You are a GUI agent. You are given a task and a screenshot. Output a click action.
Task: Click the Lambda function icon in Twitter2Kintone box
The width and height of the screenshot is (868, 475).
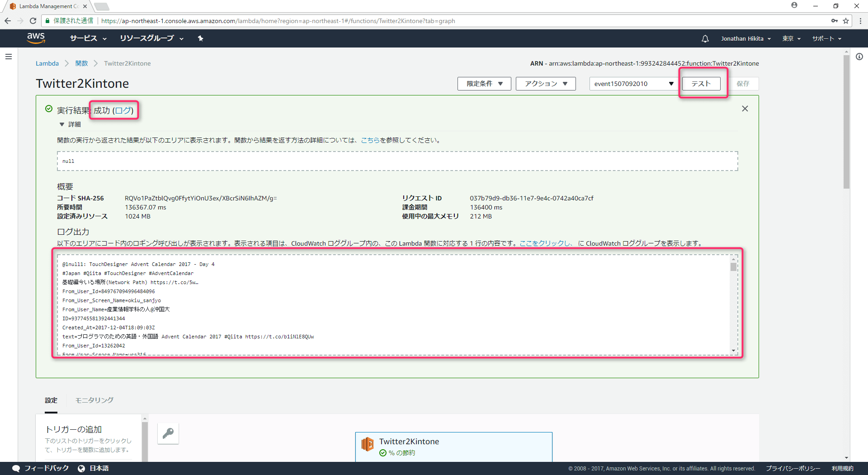[x=368, y=444]
